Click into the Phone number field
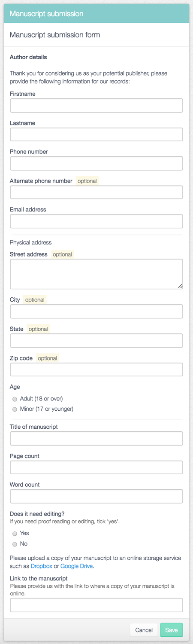The width and height of the screenshot is (193, 644). click(x=96, y=163)
